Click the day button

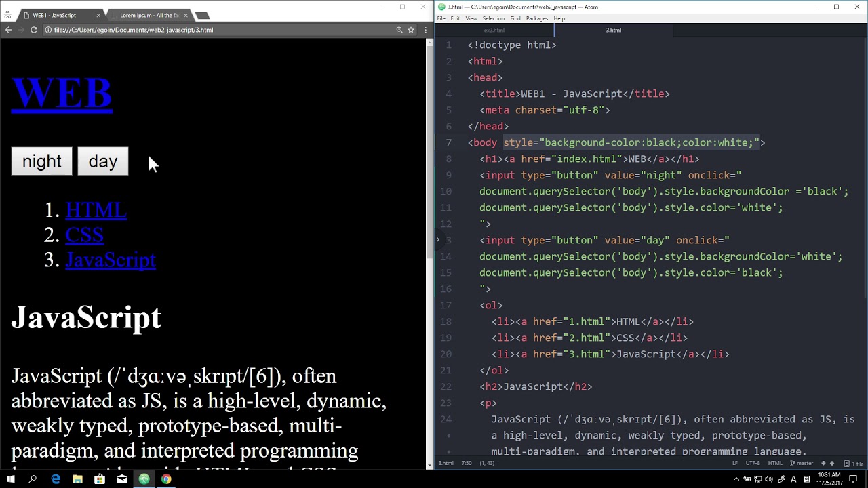[103, 161]
